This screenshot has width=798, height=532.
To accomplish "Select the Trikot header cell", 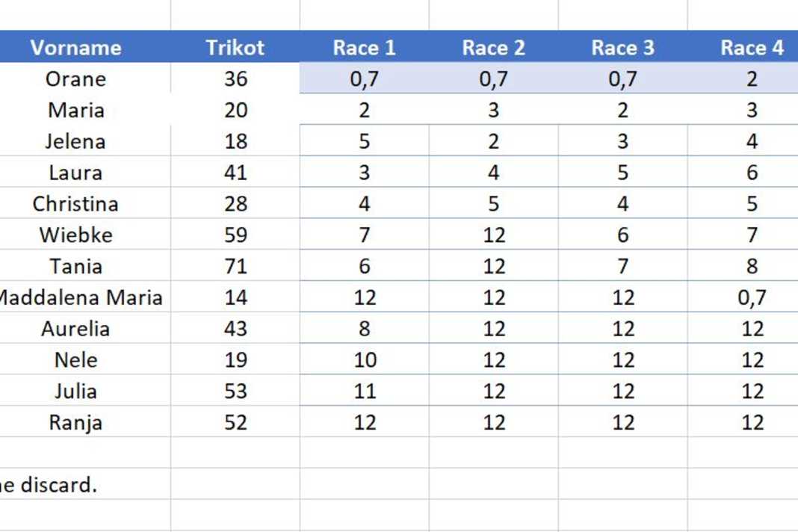I will pos(235,48).
